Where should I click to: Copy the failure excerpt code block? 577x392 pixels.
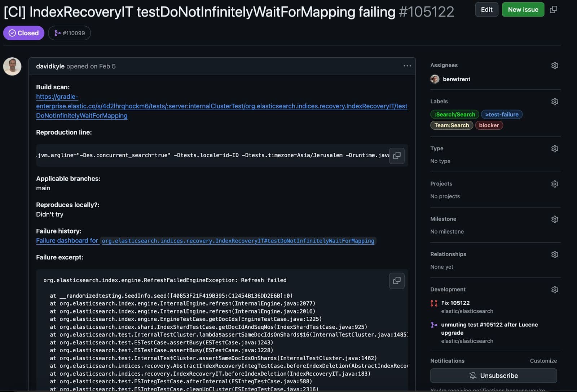point(397,281)
